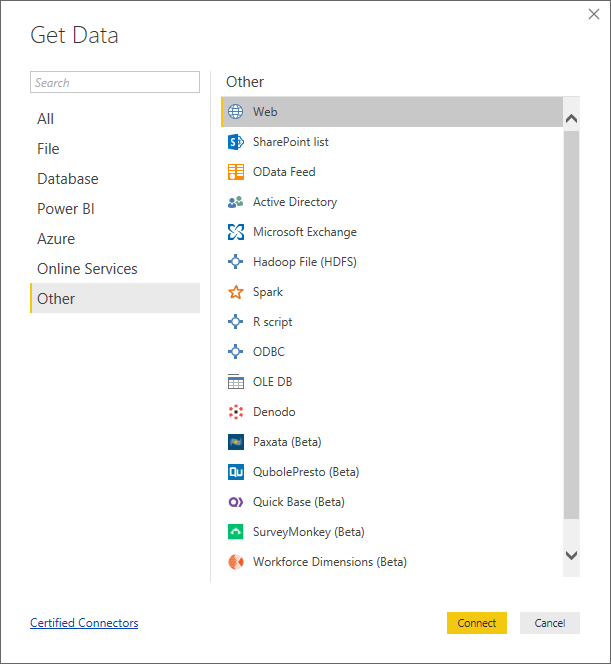Click the Denodo red dots icon
This screenshot has width=611, height=664.
click(x=236, y=412)
